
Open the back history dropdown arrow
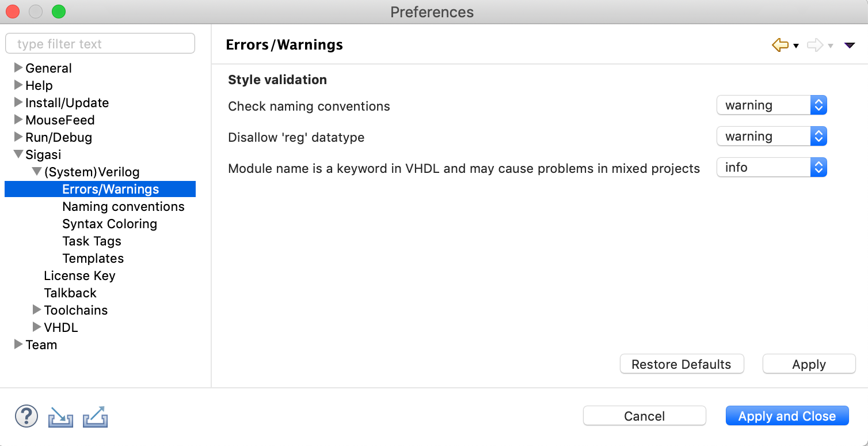796,46
